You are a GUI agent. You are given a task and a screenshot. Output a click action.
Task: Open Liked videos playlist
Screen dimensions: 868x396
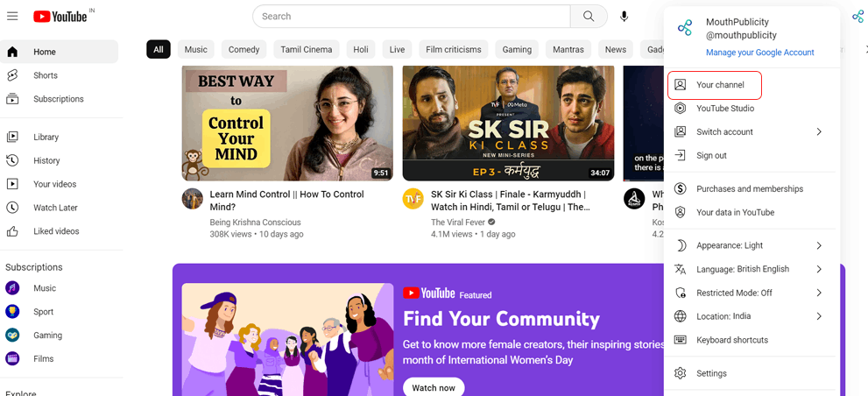point(60,231)
